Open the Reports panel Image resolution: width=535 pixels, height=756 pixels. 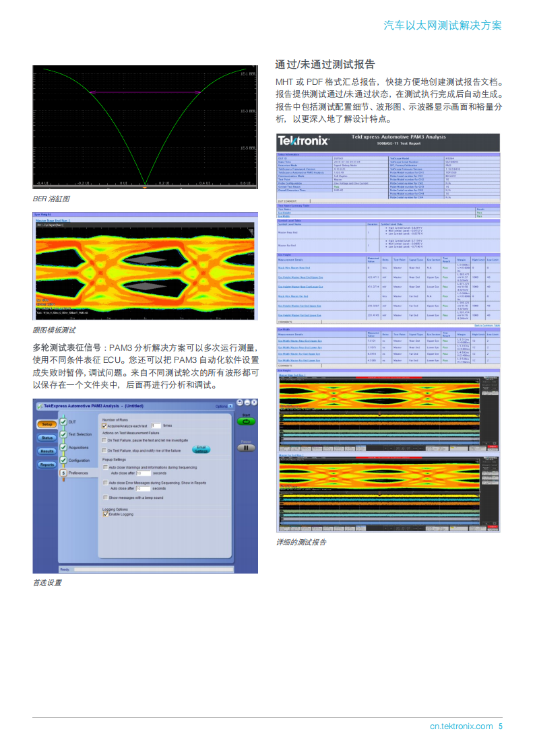(x=46, y=465)
